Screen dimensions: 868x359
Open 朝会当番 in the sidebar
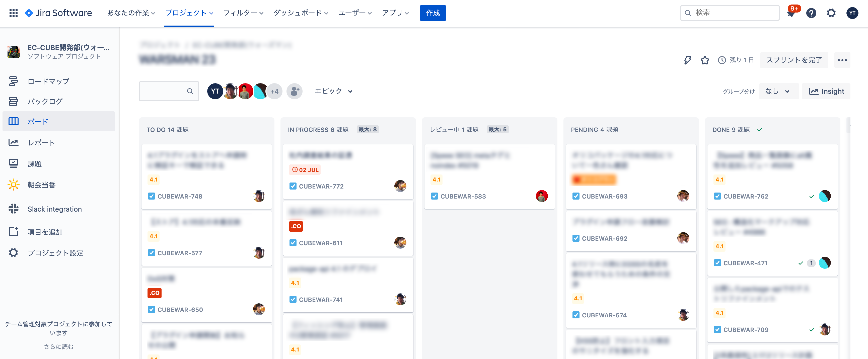(59, 185)
